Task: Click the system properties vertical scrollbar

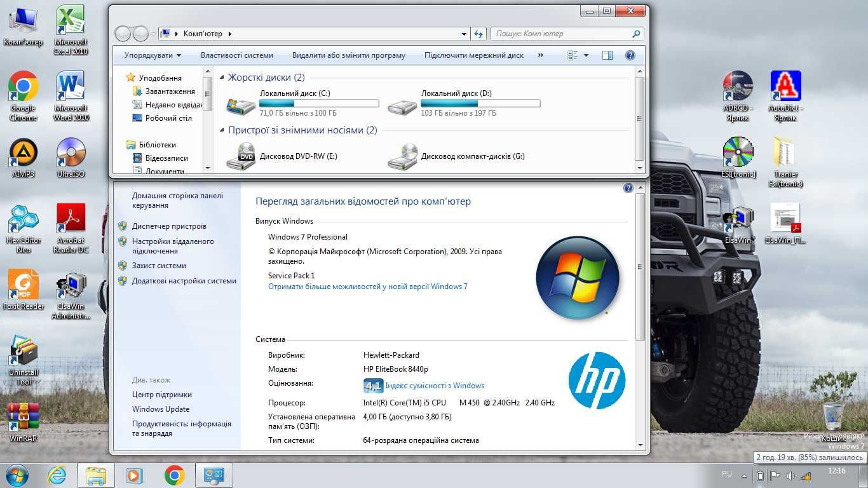Action: [641, 267]
